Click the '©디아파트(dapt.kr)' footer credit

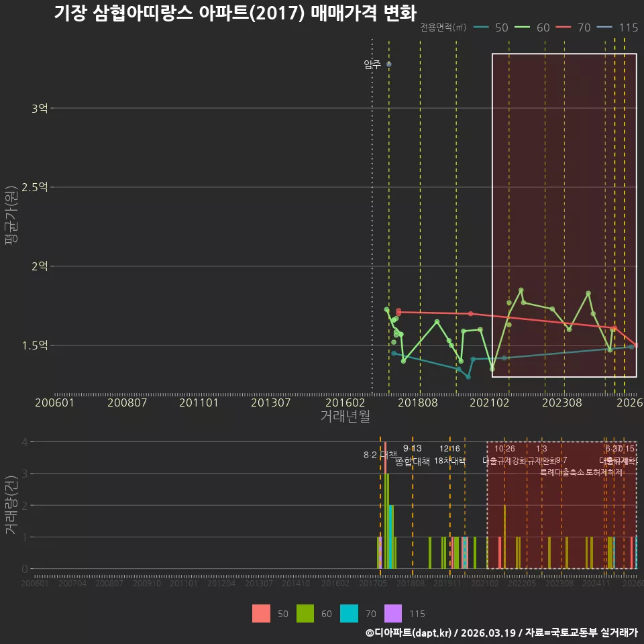coord(409,633)
